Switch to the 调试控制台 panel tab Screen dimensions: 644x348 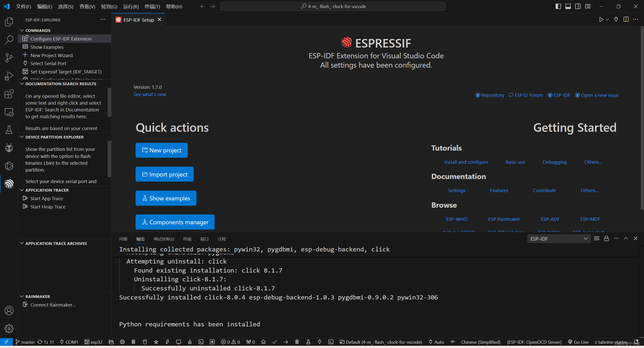tap(164, 239)
